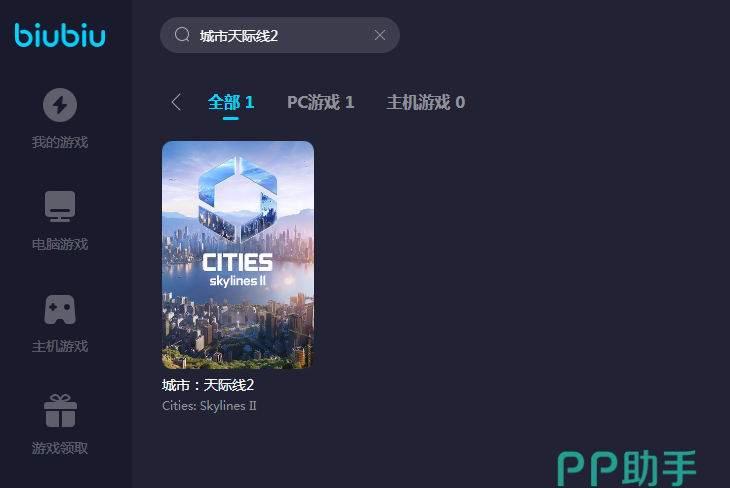The image size is (730, 488).
Task: Click the PP助手 watermark logo
Action: tap(627, 468)
